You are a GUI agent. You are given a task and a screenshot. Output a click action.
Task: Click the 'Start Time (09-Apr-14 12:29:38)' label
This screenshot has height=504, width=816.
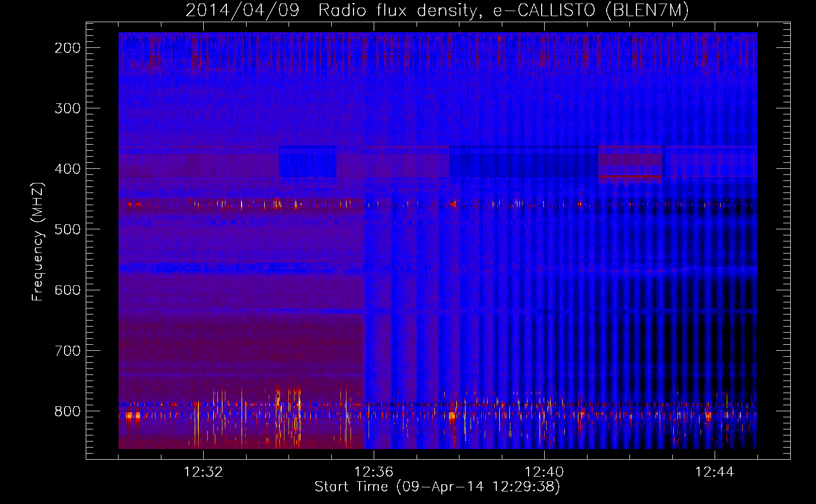(437, 487)
